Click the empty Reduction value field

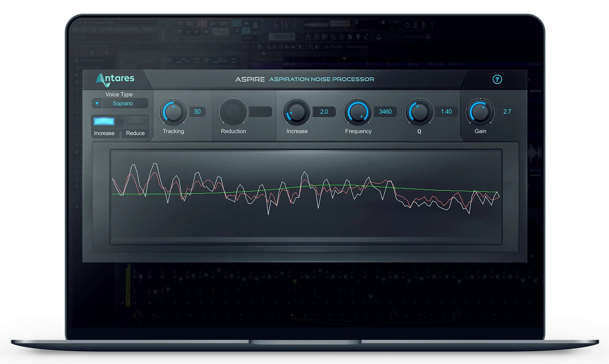coord(261,112)
